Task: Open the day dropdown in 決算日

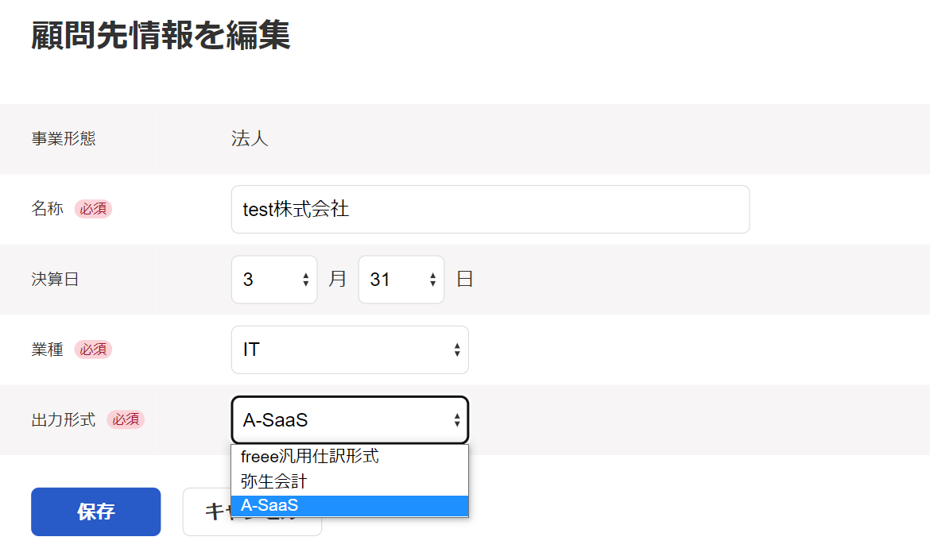Action: coord(401,279)
